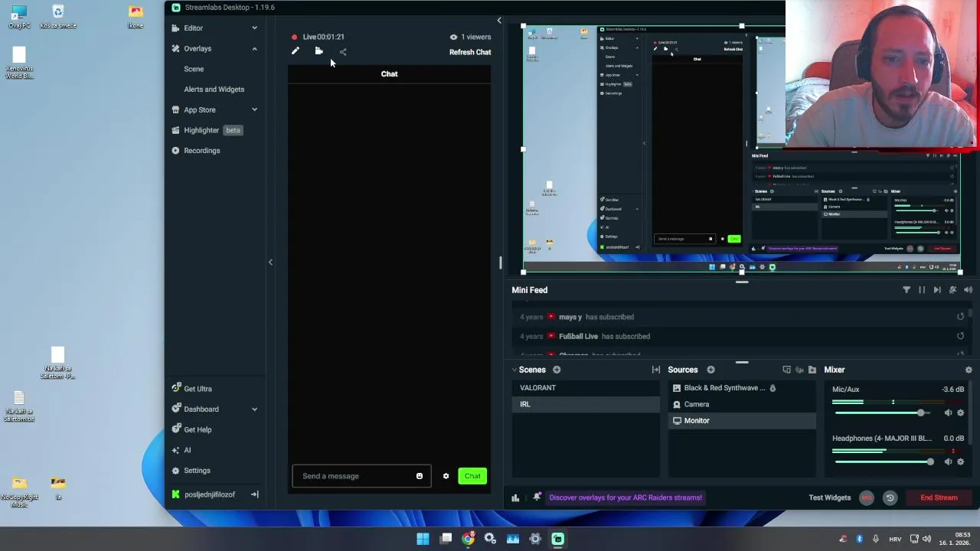Viewport: 980px width, 551px height.
Task: Add a new source with the plus icon
Action: coord(710,370)
